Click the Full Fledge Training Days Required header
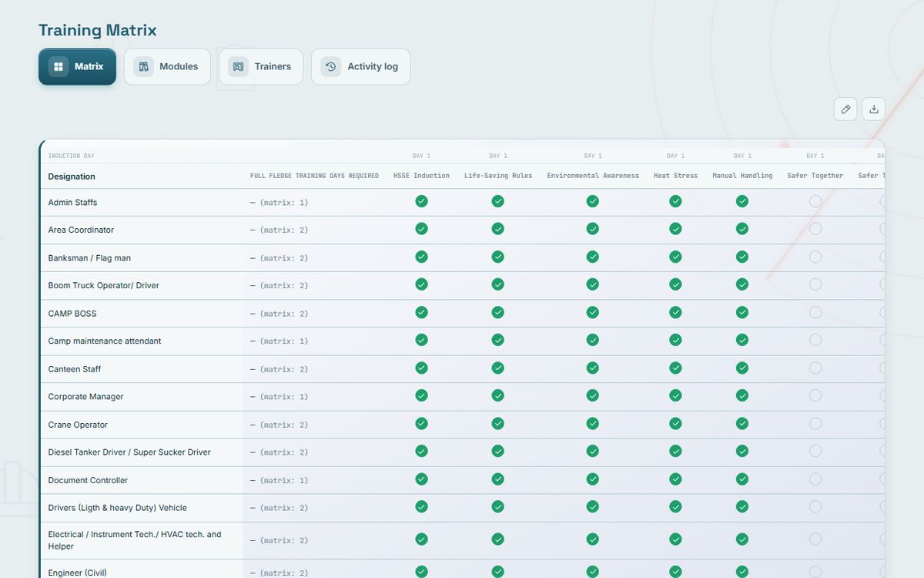 314,176
